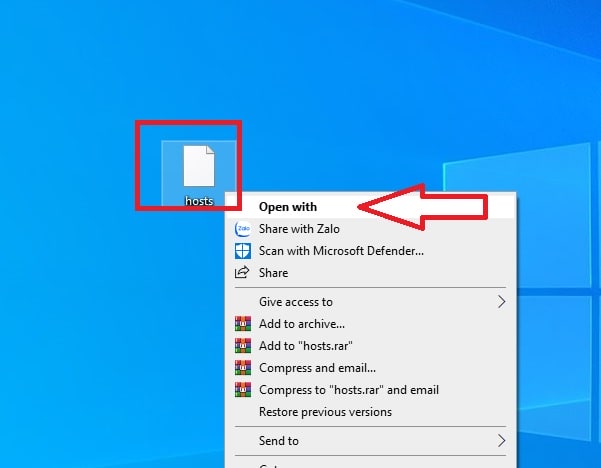The height and width of the screenshot is (468, 601).
Task: Expand Give access to chevron arrow
Action: point(501,302)
